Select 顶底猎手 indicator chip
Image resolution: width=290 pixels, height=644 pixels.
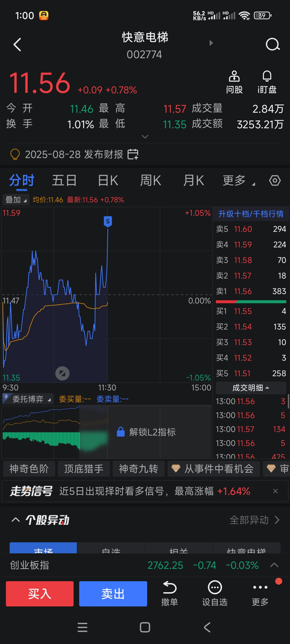pyautogui.click(x=84, y=469)
